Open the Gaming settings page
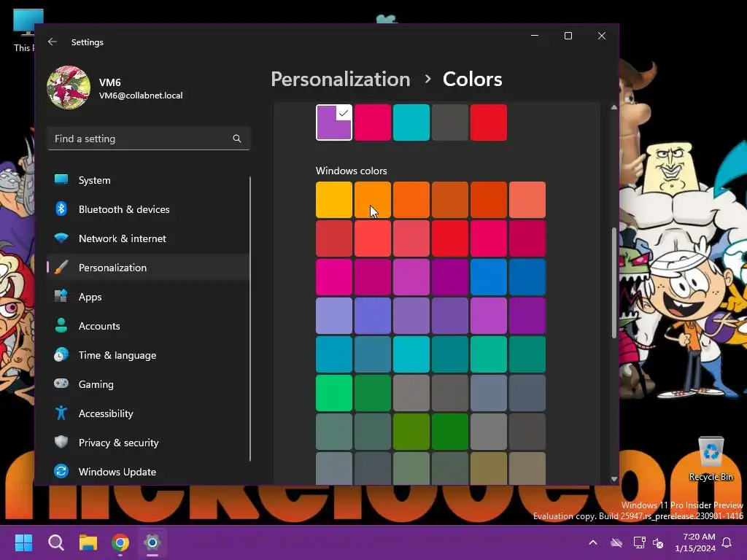This screenshot has width=747, height=560. coord(148,384)
